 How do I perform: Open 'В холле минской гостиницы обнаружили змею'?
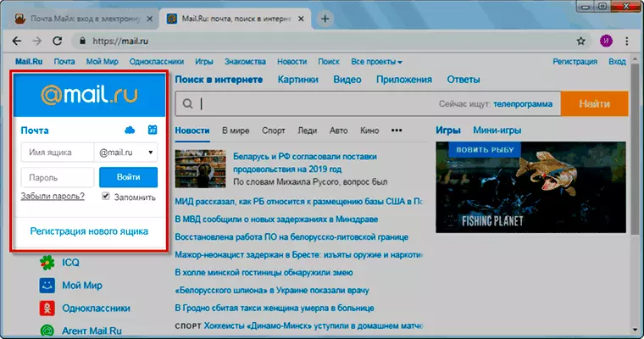click(x=264, y=272)
